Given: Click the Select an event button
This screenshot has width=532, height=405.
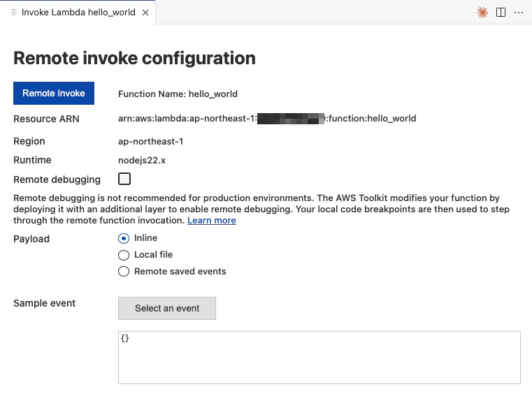Looking at the screenshot, I should (x=167, y=308).
